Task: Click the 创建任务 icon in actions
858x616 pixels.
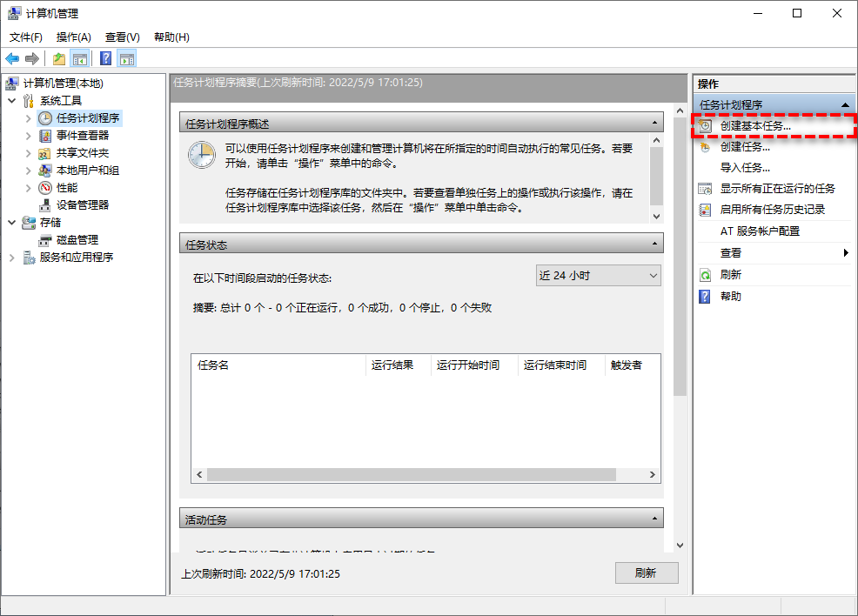Action: coord(706,147)
